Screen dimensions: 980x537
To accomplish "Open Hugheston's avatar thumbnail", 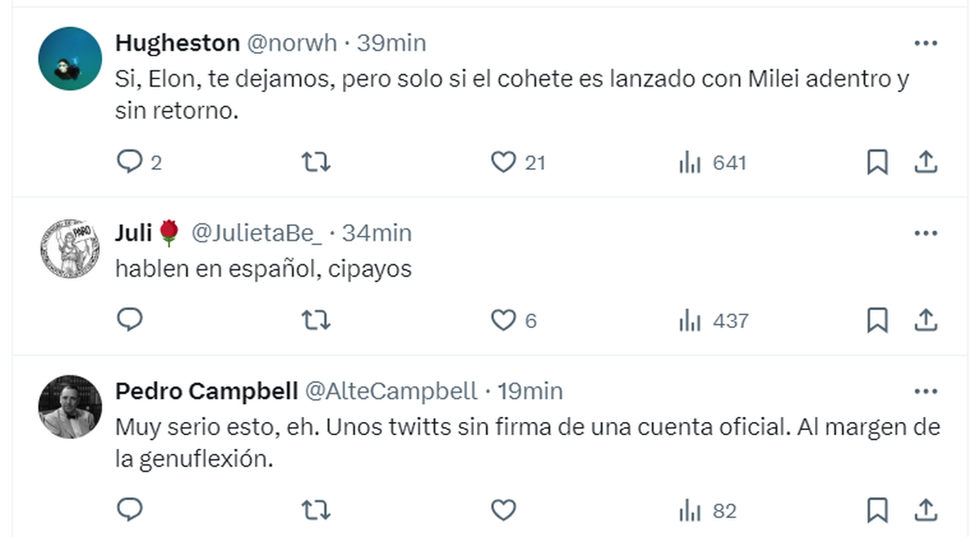I will click(70, 58).
